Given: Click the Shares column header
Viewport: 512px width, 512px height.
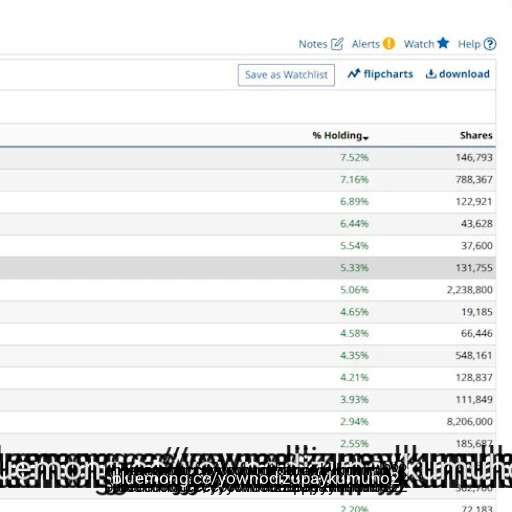Looking at the screenshot, I should click(476, 135).
